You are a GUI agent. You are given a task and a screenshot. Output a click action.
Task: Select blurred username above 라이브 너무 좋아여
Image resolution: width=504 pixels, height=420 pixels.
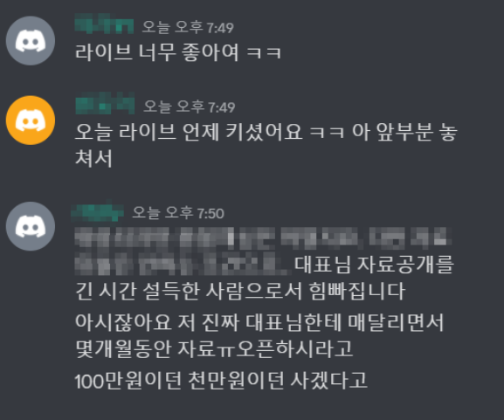pyautogui.click(x=104, y=24)
